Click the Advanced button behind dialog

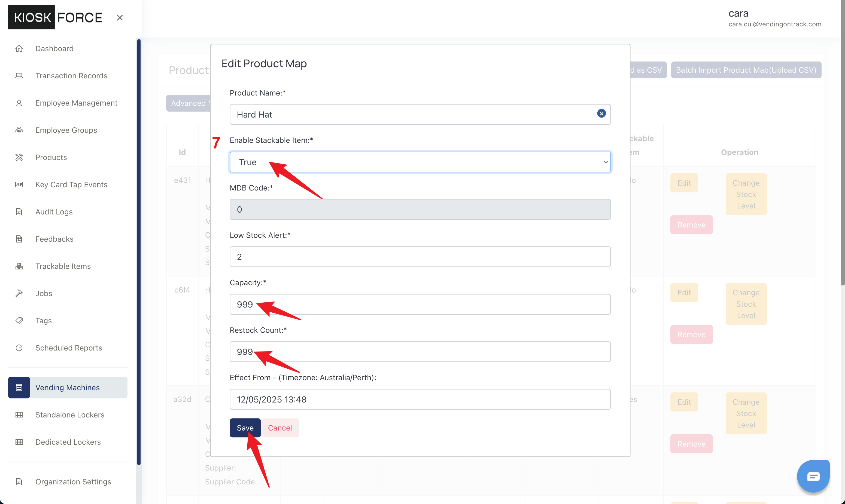[188, 103]
